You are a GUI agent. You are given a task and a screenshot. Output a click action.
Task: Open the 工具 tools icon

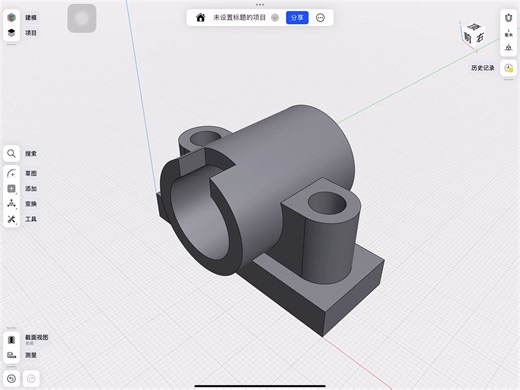click(11, 219)
